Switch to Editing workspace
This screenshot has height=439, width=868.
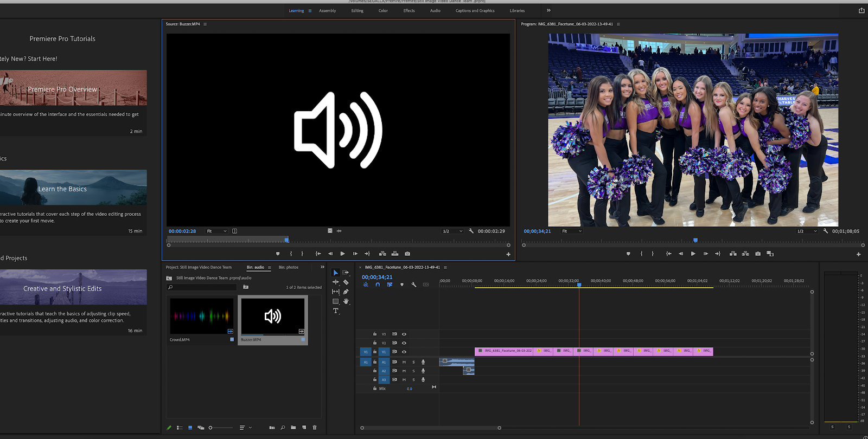pos(357,11)
